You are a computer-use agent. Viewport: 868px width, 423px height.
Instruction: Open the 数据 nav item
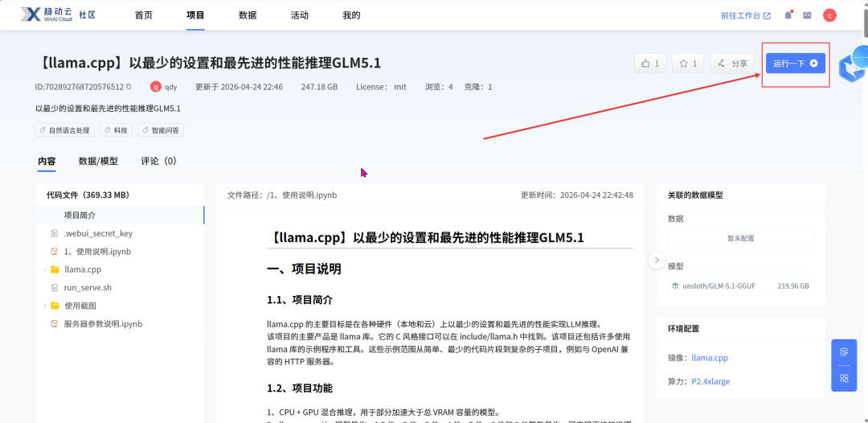pos(248,15)
